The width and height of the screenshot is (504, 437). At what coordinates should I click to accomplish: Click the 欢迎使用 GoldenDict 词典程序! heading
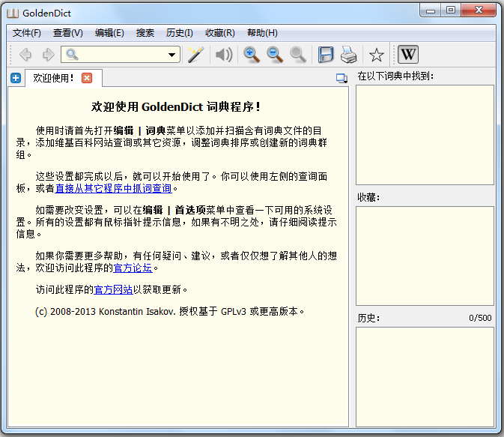click(176, 106)
